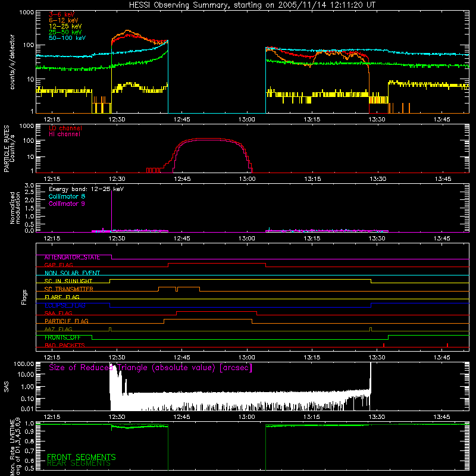
Task: Click the HESSI Observing Summary title text
Action: 252,5
